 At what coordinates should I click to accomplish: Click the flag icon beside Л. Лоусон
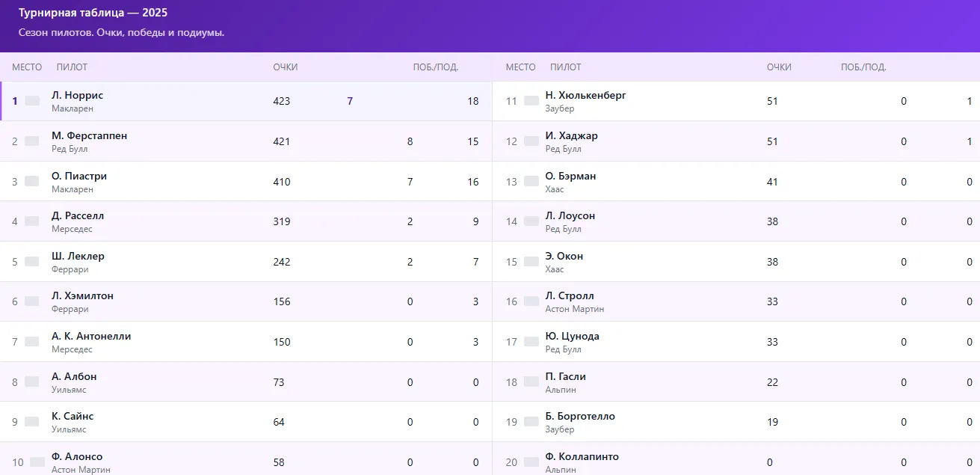point(531,221)
